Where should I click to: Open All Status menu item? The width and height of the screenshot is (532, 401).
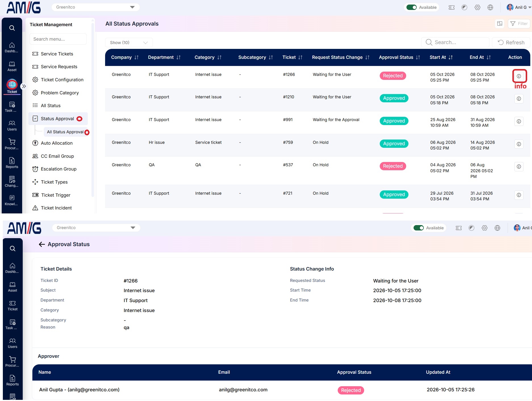pyautogui.click(x=51, y=105)
